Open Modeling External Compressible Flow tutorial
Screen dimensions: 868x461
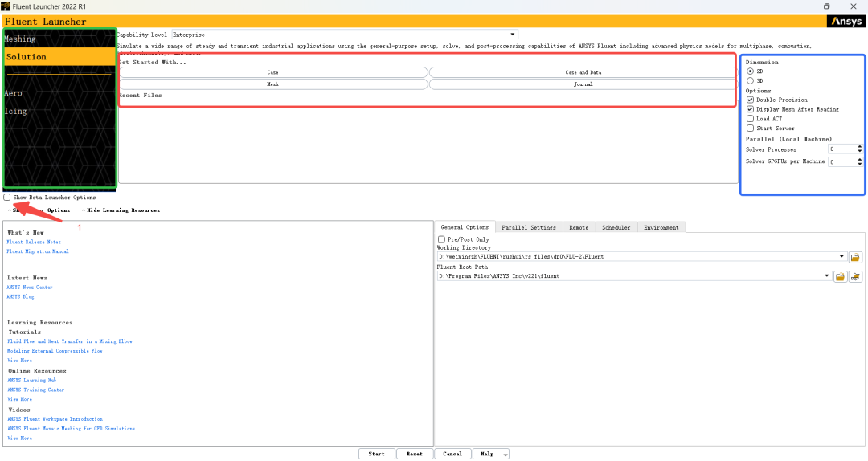point(55,351)
